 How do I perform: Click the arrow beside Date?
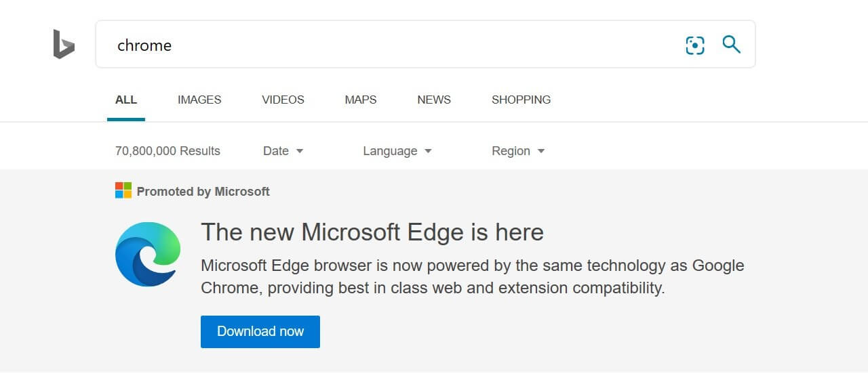(x=300, y=151)
